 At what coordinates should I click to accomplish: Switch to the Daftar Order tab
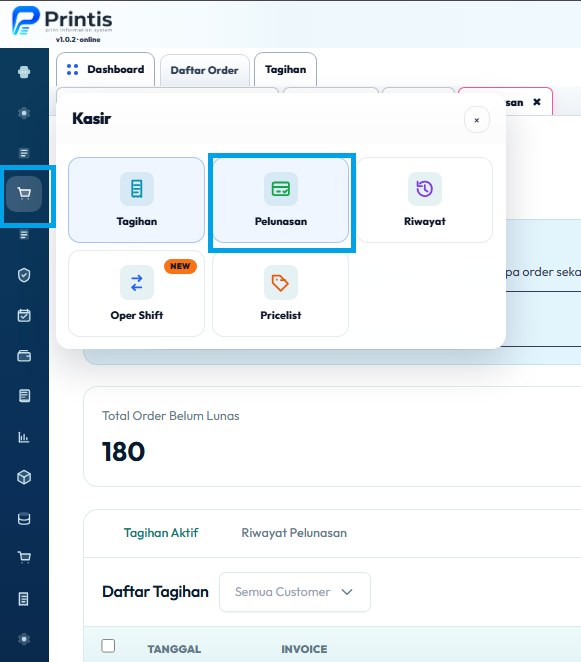tap(205, 71)
